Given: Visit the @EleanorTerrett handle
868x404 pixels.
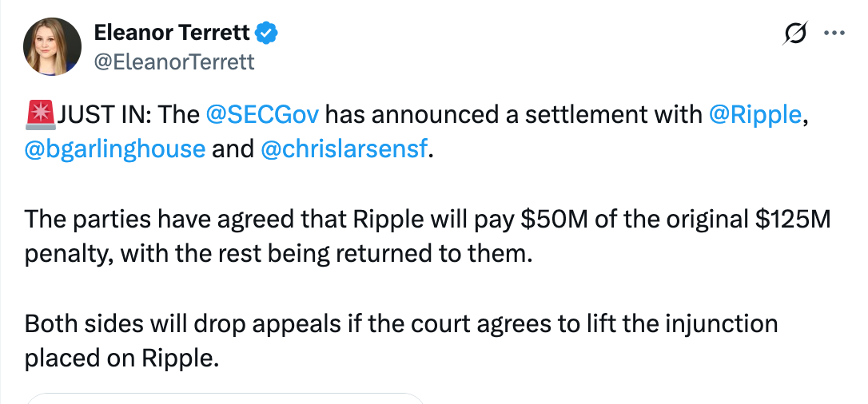Looking at the screenshot, I should pyautogui.click(x=174, y=62).
